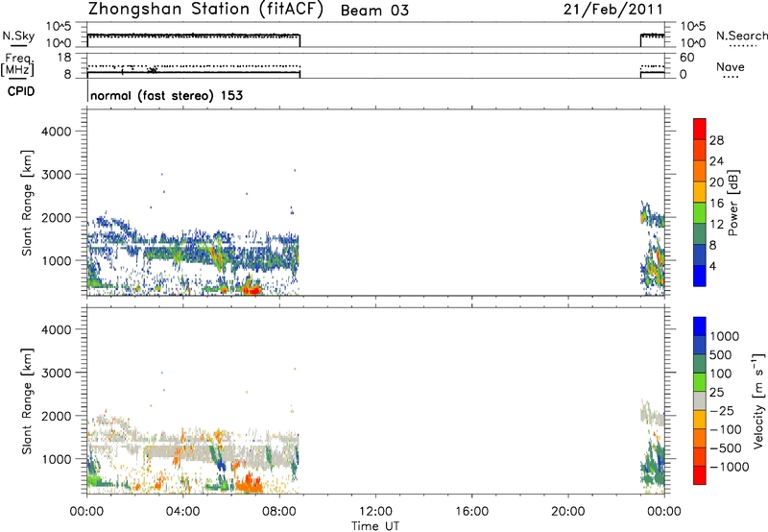This screenshot has width=768, height=532.
Task: Click the 'Time UT' axis title
Action: click(x=375, y=526)
